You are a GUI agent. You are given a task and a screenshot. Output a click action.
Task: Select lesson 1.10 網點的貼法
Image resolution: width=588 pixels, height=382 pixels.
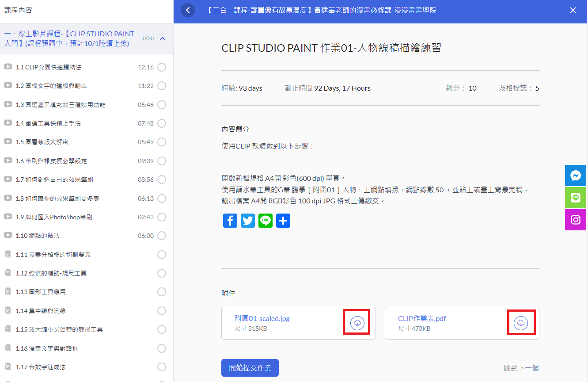click(38, 236)
